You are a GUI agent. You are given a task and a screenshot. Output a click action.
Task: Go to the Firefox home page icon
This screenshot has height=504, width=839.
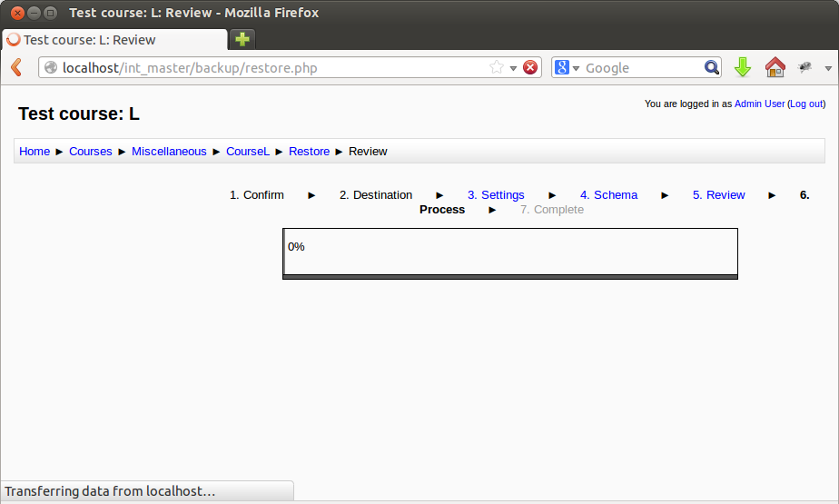(775, 67)
